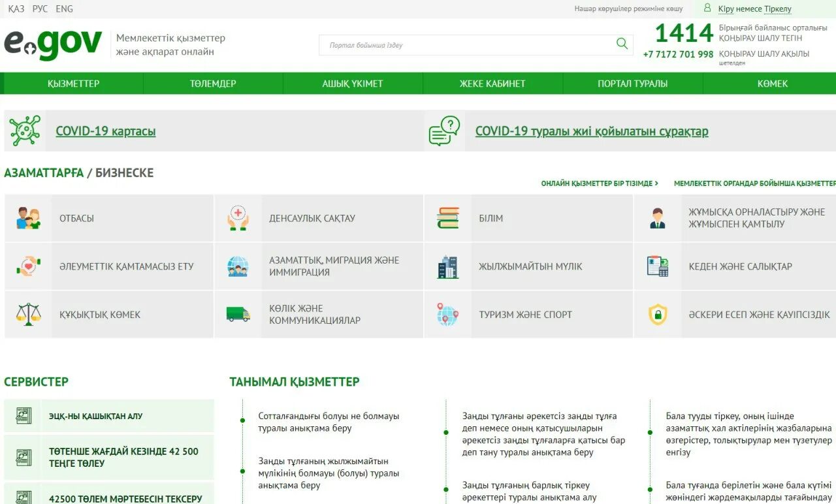The image size is (836, 504).
Task: Open ОНЛАЙН ҚЫЗМЕТТЕР БІР ТІЗІМДЕ link
Action: point(600,183)
